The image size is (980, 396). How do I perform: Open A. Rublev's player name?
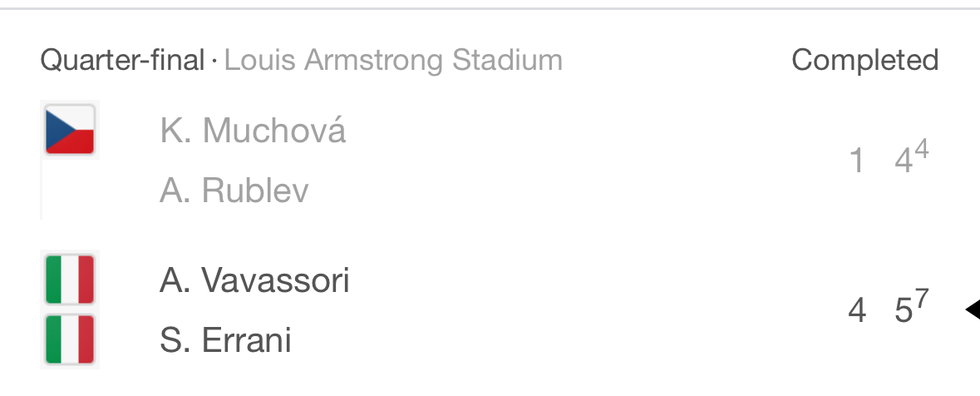pyautogui.click(x=234, y=191)
